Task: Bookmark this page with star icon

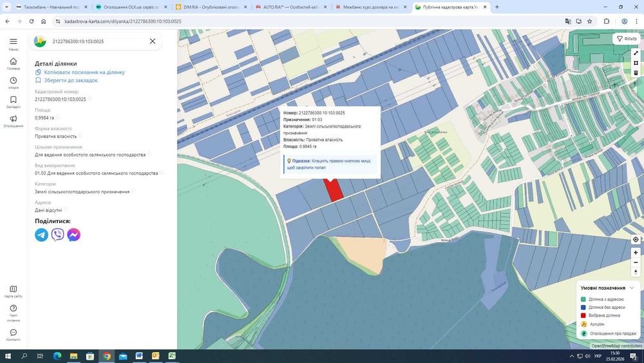Action: tap(589, 21)
